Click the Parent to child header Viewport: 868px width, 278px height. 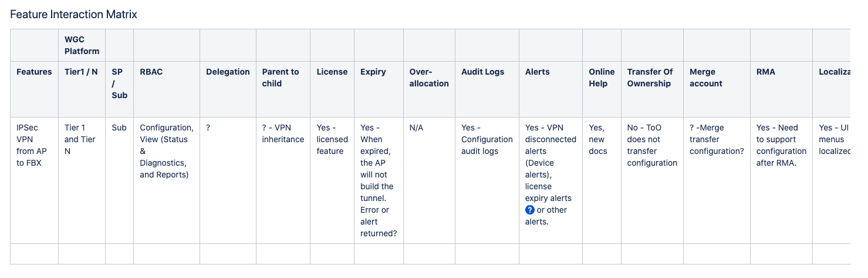(281, 78)
